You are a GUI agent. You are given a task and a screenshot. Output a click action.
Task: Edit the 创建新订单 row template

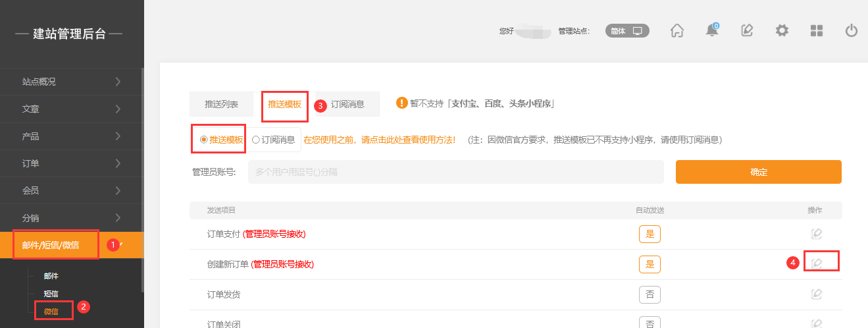tap(817, 264)
